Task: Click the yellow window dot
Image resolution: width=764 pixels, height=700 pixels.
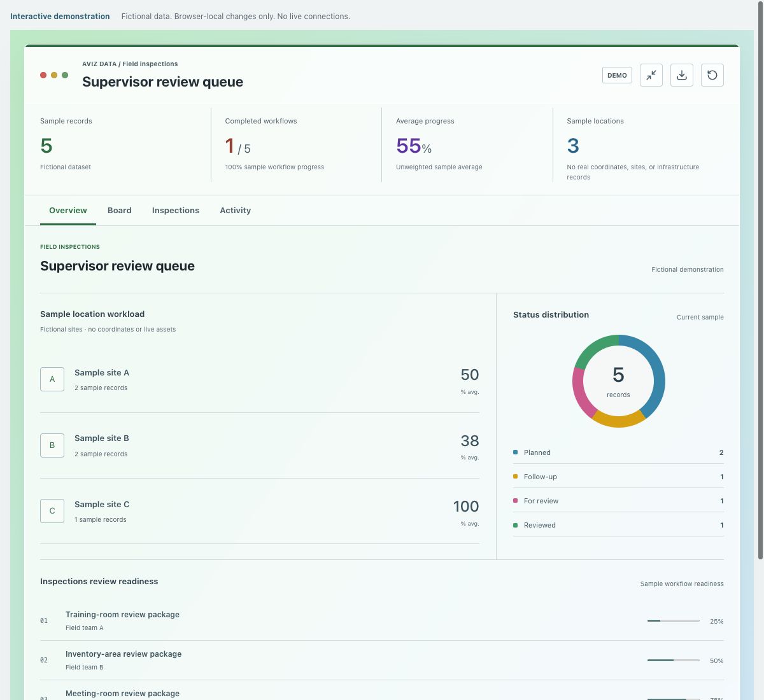Action: 54,75
